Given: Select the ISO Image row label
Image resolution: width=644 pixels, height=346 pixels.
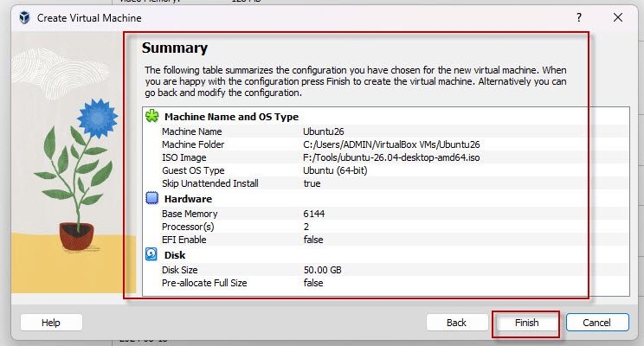Looking at the screenshot, I should 184,157.
